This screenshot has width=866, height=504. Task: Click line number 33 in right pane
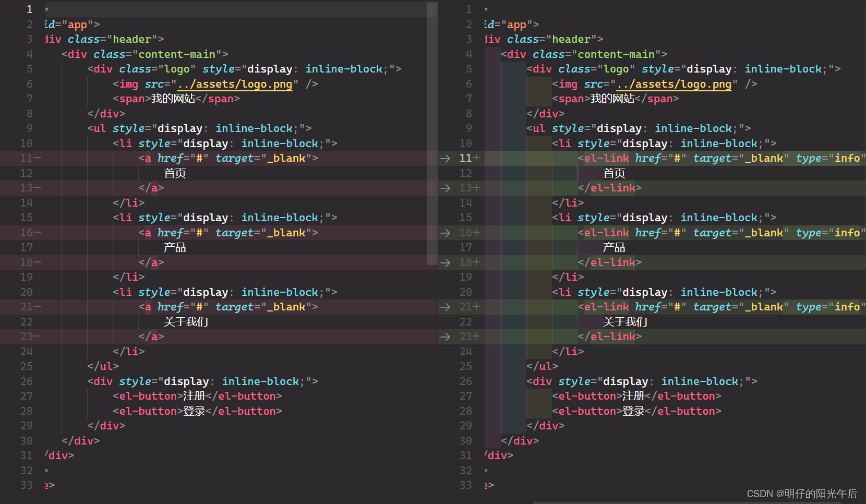tap(466, 485)
